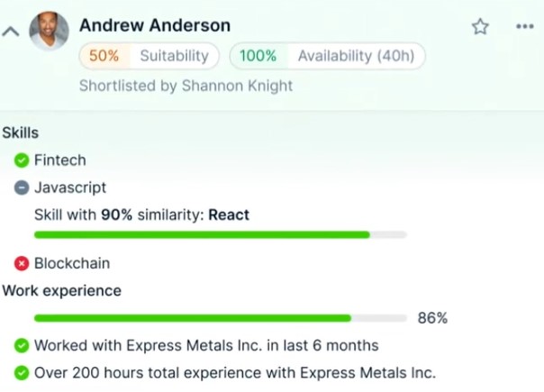The width and height of the screenshot is (544, 392).
Task: Select the Javascript skill entry
Action: 70,188
